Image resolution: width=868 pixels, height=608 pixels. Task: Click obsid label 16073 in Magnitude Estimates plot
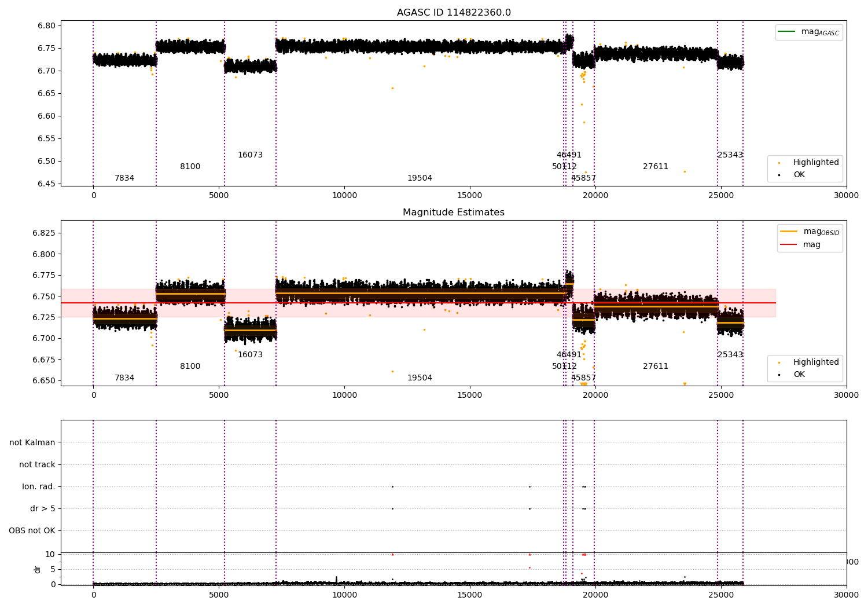point(250,355)
